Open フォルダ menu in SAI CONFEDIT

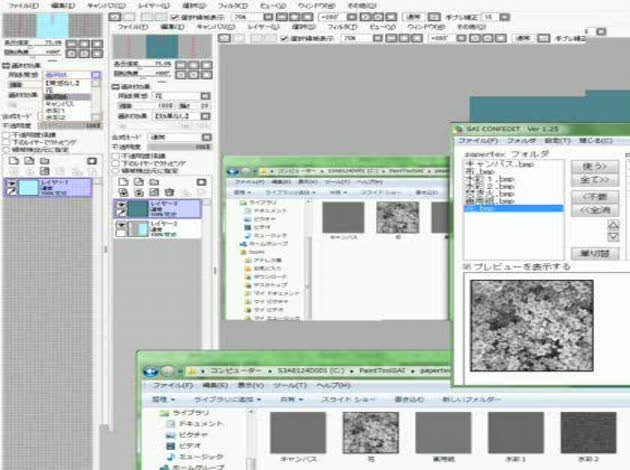[521, 141]
